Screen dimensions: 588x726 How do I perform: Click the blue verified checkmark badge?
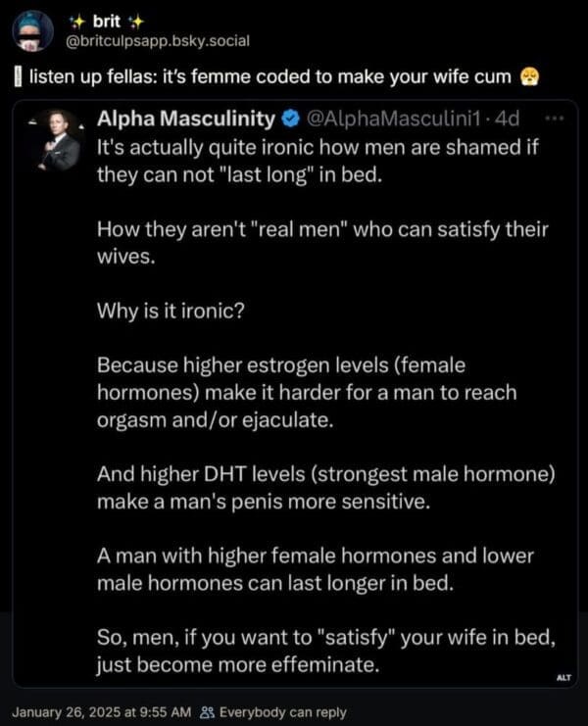pos(292,120)
